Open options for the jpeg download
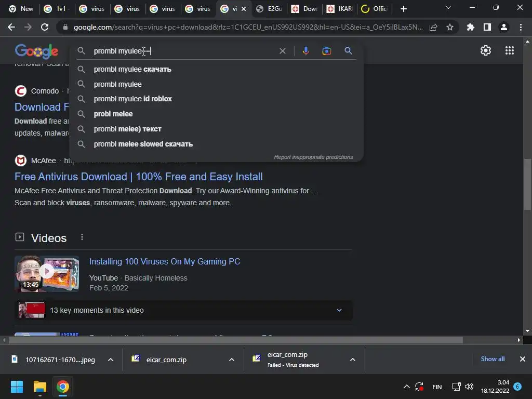Image resolution: width=532 pixels, height=399 pixels. click(111, 360)
